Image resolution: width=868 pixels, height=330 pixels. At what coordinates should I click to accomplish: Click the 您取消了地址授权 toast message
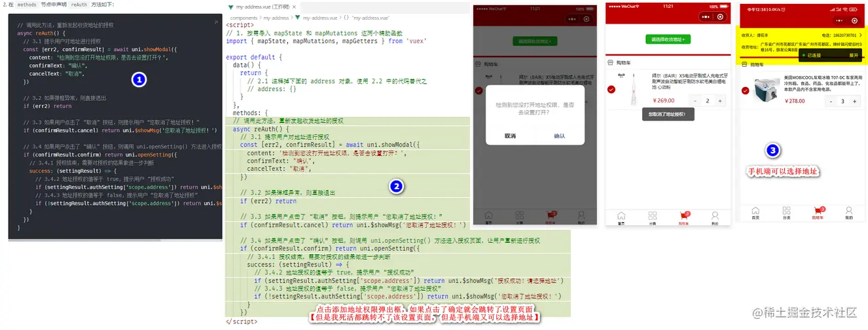(668, 115)
